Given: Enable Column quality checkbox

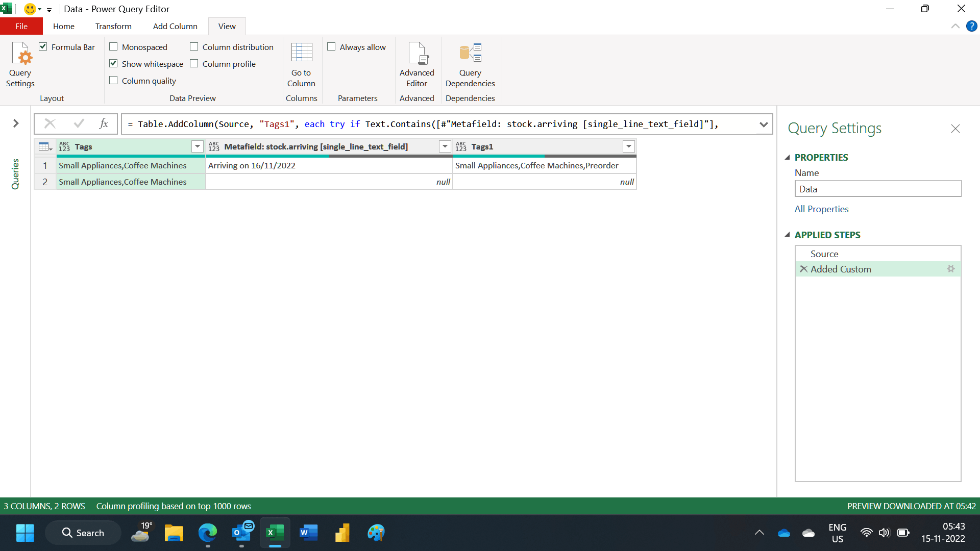Looking at the screenshot, I should point(113,80).
